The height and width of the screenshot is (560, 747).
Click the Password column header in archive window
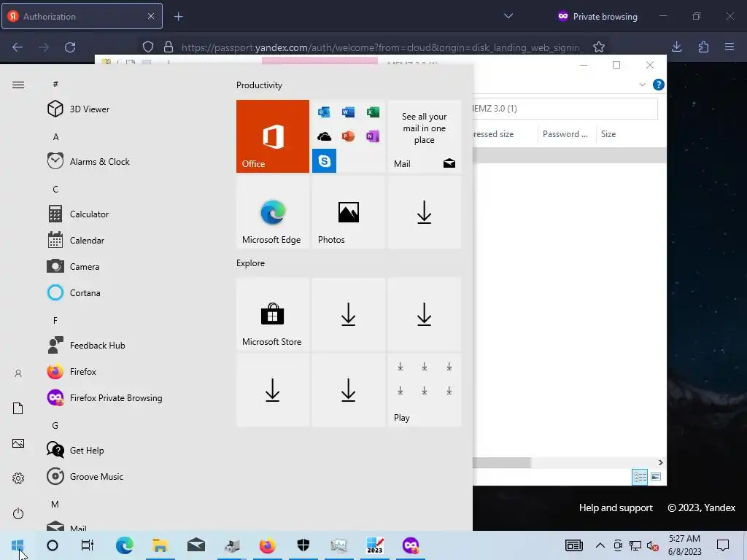click(x=565, y=134)
